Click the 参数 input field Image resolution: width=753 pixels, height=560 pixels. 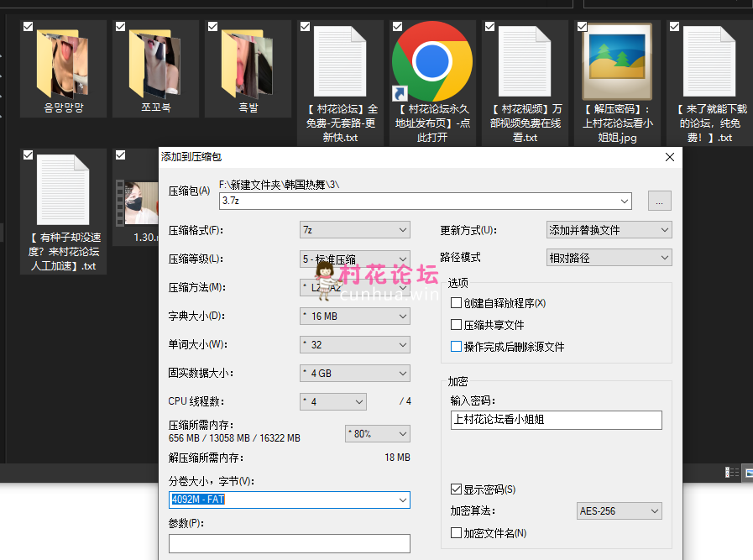coord(289,543)
